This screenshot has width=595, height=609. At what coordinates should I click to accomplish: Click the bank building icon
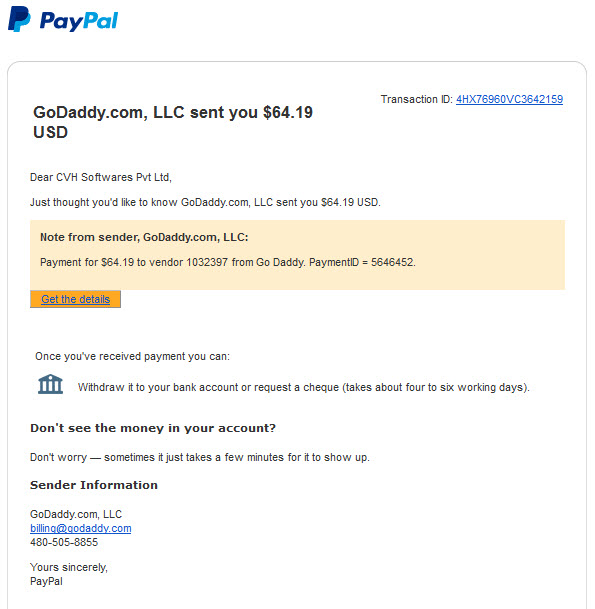tap(50, 384)
